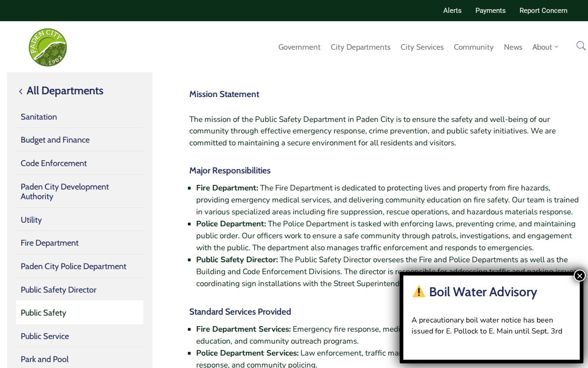Screen dimensions: 588x368
Task: Open Paden City Police Department page
Action: pos(79,266)
